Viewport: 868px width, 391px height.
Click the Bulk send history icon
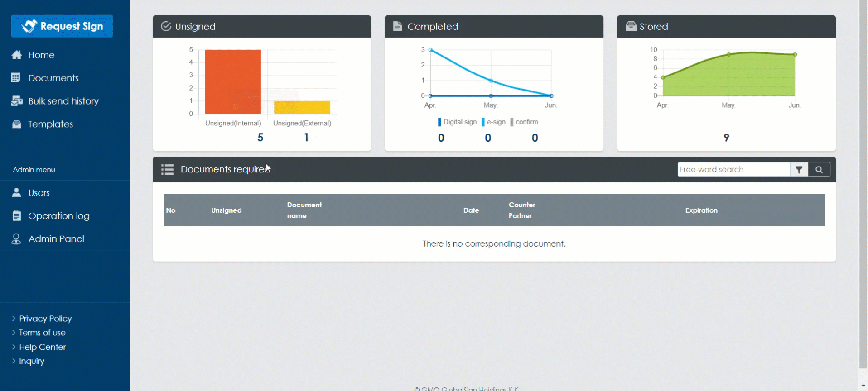17,101
